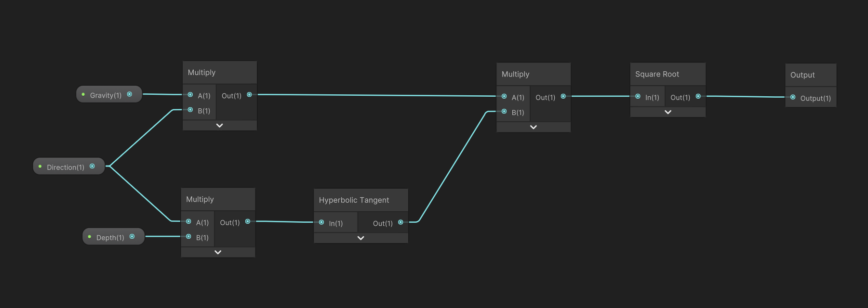This screenshot has width=868, height=308.
Task: Expand the Square Root node preview chevron
Action: click(x=668, y=112)
